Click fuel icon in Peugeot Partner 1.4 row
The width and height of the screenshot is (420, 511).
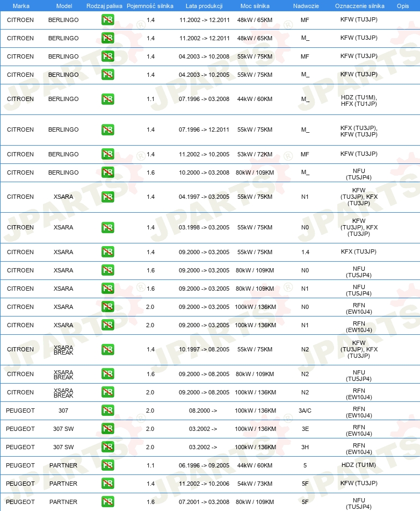point(108,483)
